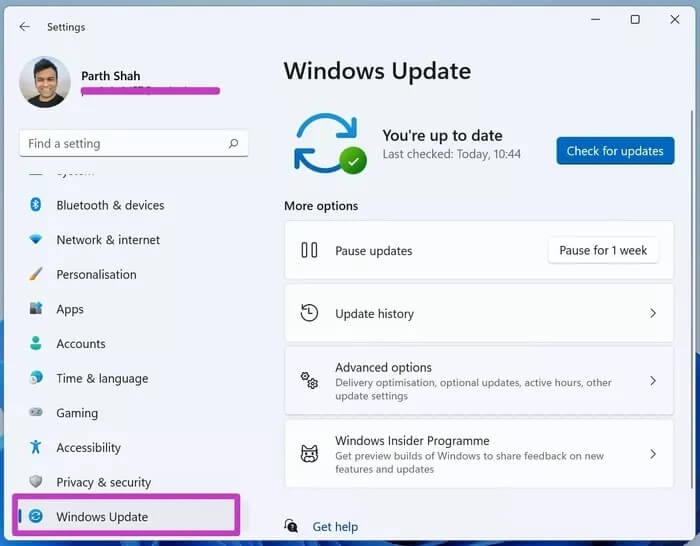Focus the Find a setting search box
Screen dimensions: 700x546
(133, 143)
